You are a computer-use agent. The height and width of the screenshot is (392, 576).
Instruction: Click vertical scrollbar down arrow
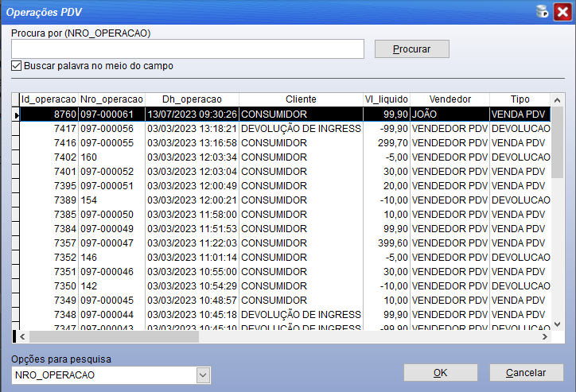(x=557, y=324)
